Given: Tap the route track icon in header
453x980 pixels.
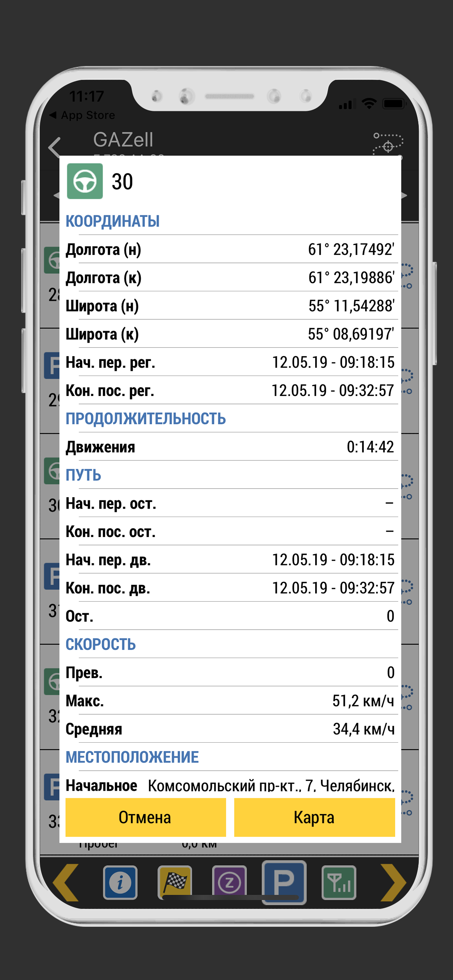Looking at the screenshot, I should pyautogui.click(x=387, y=144).
